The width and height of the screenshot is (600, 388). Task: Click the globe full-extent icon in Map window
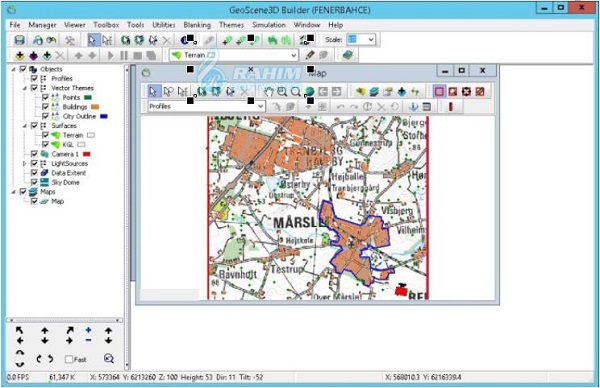pyautogui.click(x=310, y=92)
